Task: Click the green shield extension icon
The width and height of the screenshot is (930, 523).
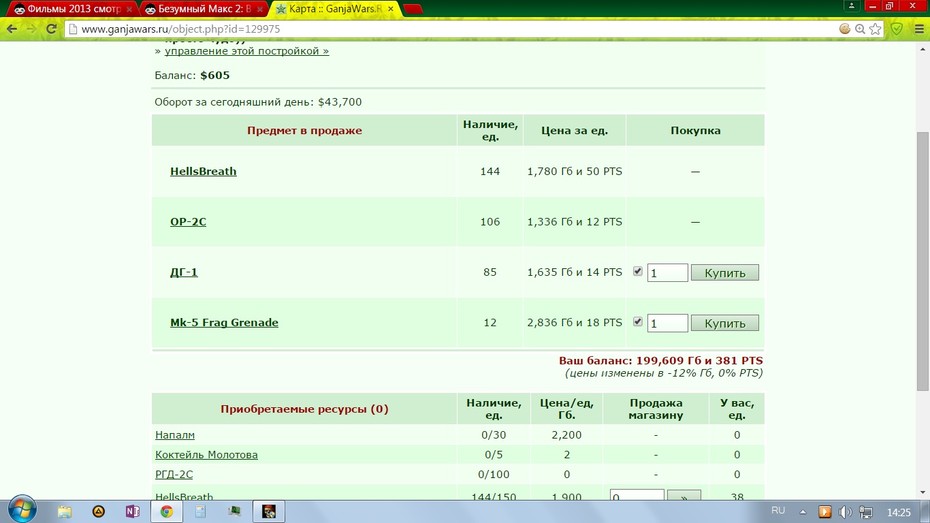Action: (897, 28)
